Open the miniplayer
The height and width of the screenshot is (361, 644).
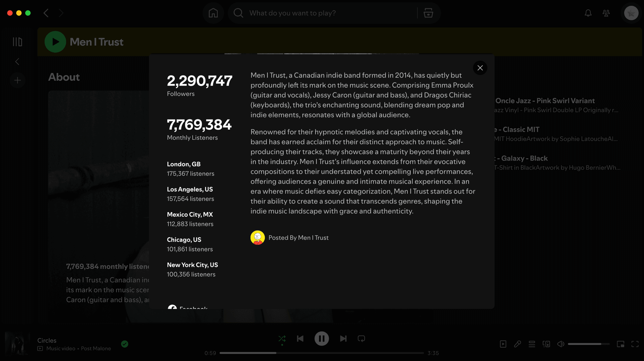(x=621, y=344)
